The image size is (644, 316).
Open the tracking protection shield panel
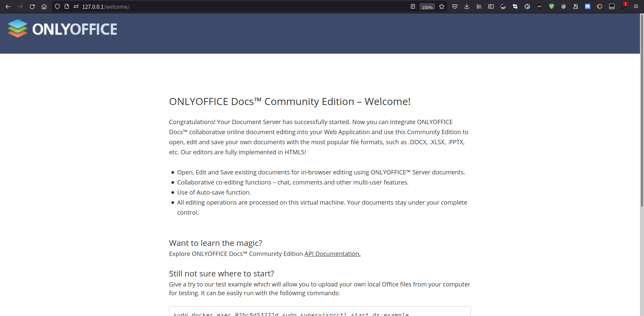click(57, 7)
